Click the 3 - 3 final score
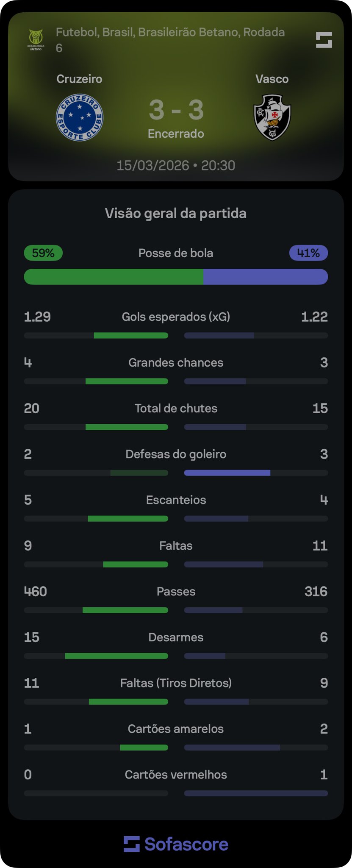The image size is (352, 868). click(x=176, y=110)
